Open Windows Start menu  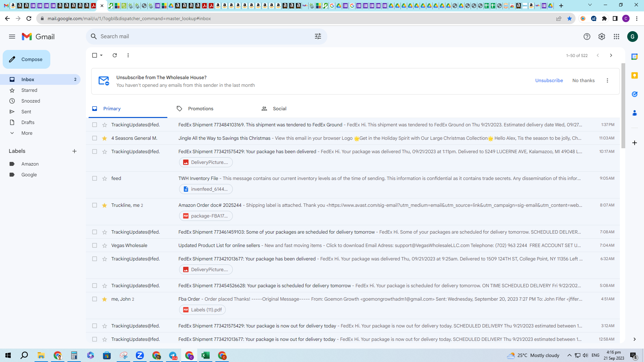(x=8, y=355)
